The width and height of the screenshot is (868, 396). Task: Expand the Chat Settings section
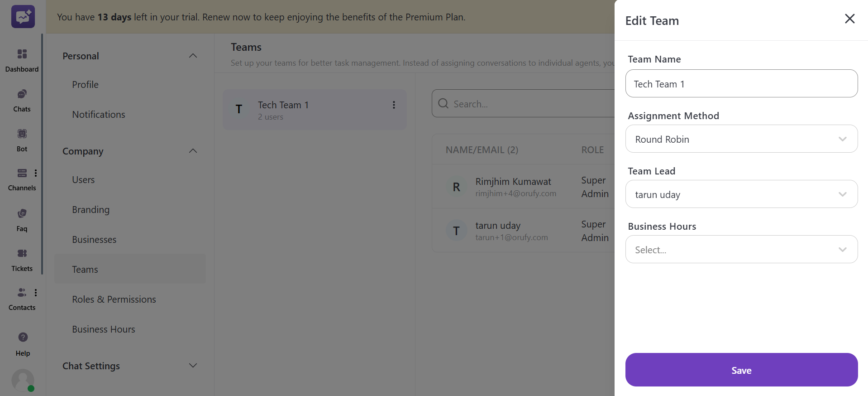click(193, 366)
